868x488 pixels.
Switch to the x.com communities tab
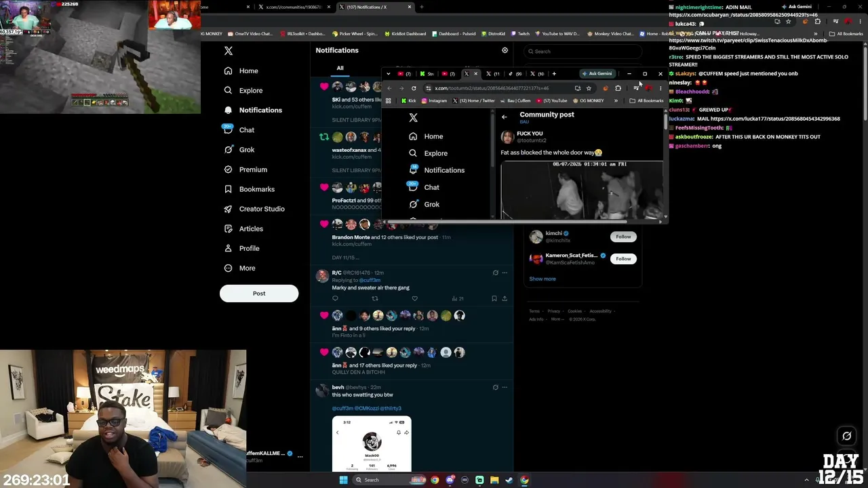pyautogui.click(x=294, y=7)
